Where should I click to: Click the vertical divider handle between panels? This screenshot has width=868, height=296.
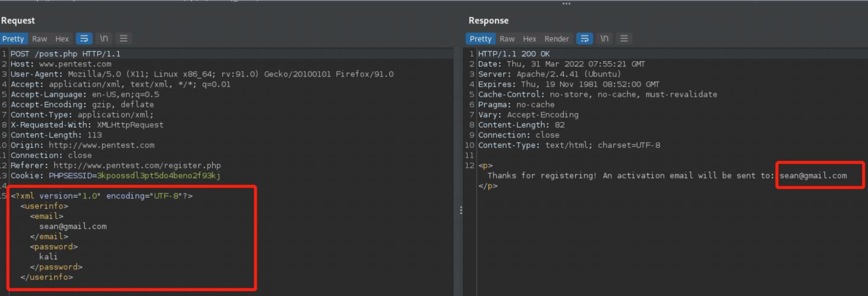(x=461, y=211)
